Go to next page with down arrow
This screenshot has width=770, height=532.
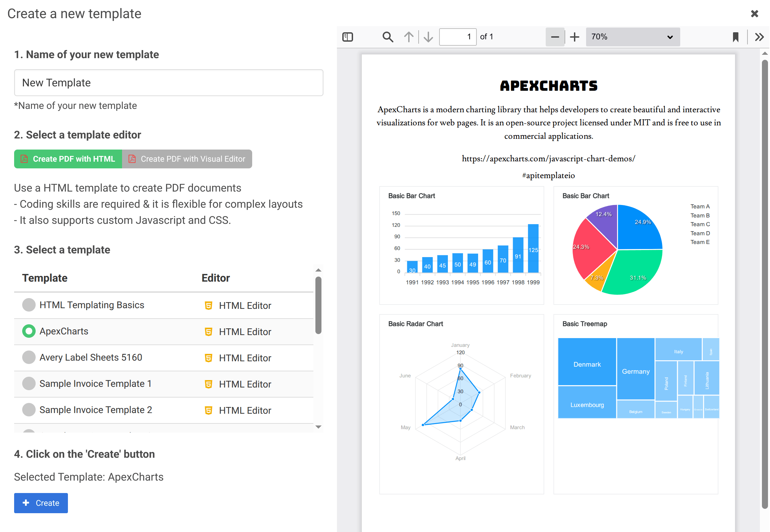pyautogui.click(x=428, y=37)
